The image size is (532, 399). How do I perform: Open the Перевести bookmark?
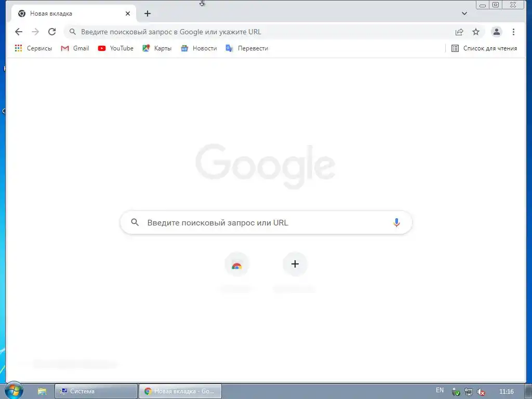coord(247,48)
